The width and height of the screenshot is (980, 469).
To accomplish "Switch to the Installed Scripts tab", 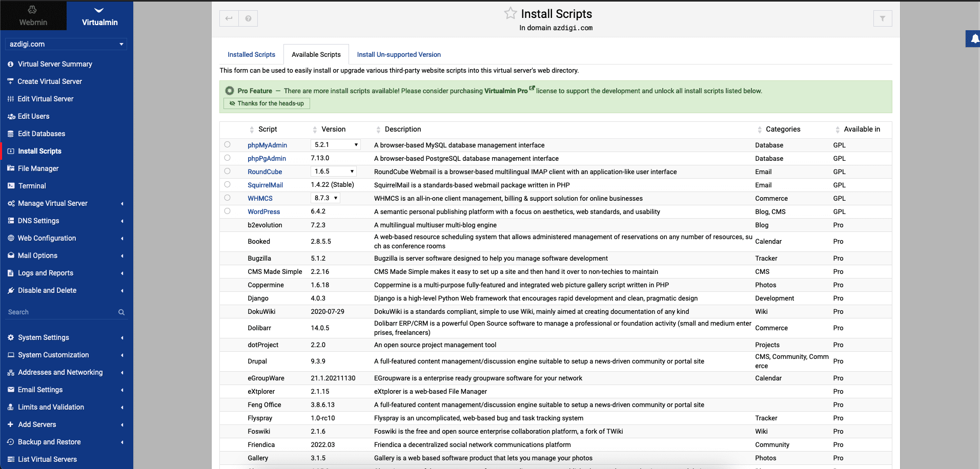I will pyautogui.click(x=251, y=55).
